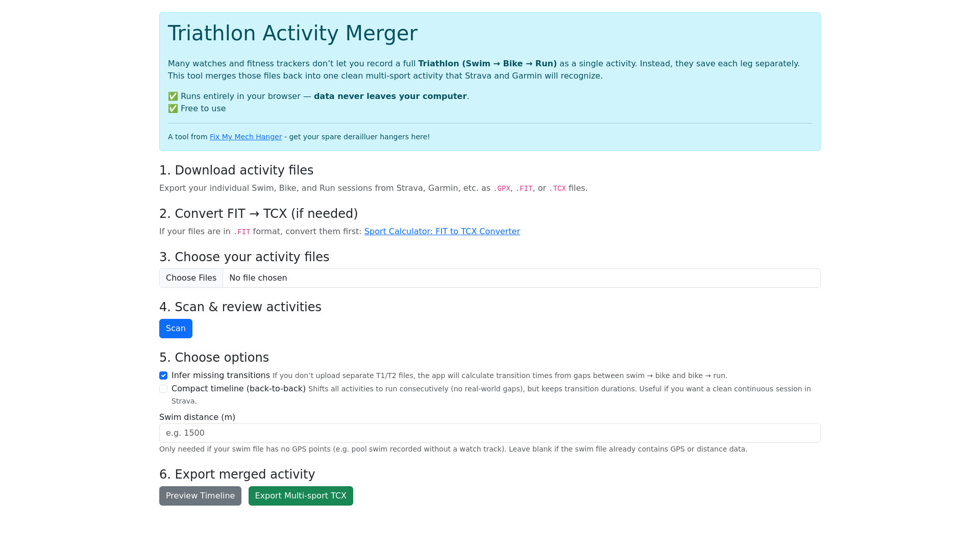Screen dimensions: 980x551
Task: Click the Export Multi-sport TCX button
Action: point(301,496)
